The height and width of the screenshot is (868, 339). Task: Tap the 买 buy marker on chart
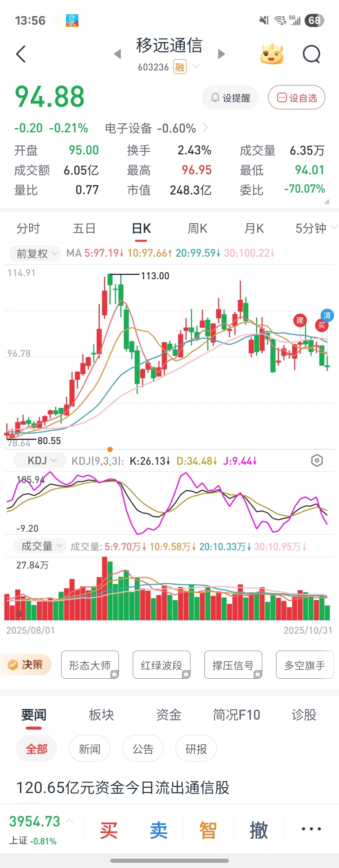click(322, 325)
